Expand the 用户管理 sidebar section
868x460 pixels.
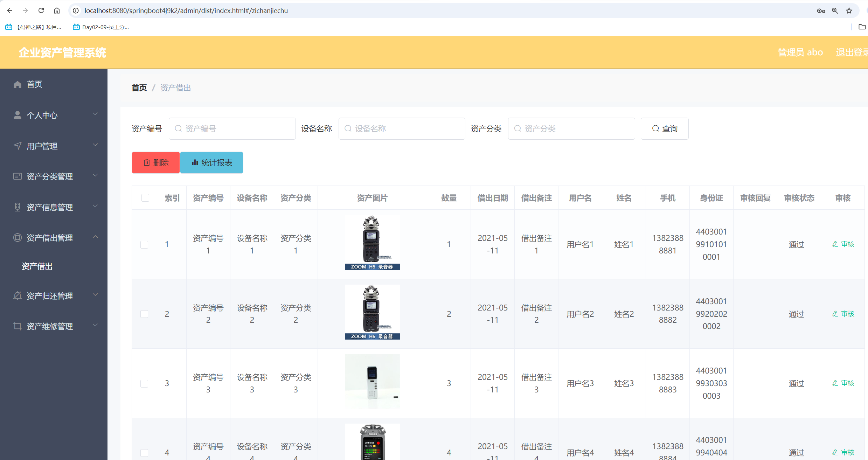point(95,145)
